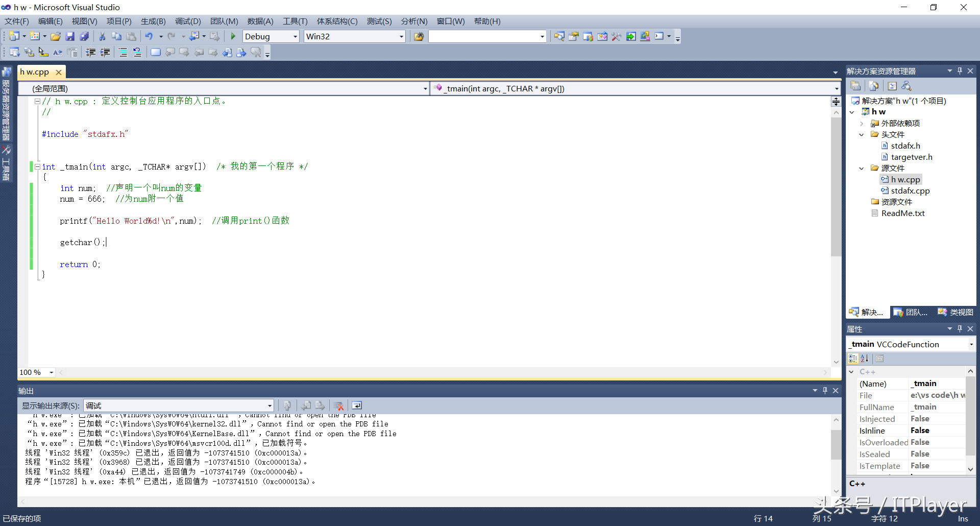Screen dimensions: 980x526
Task: Collapse the h w project node
Action: [852, 112]
